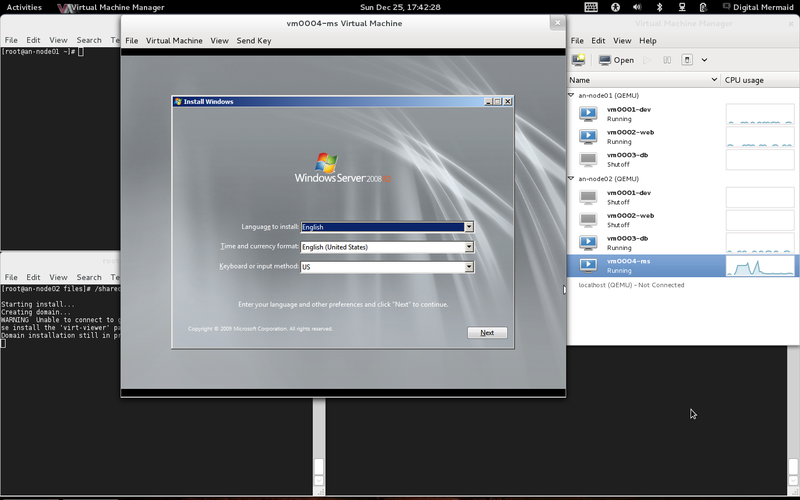Click Next in Install Windows dialog
Viewport: 800px width, 500px height.
click(487, 333)
